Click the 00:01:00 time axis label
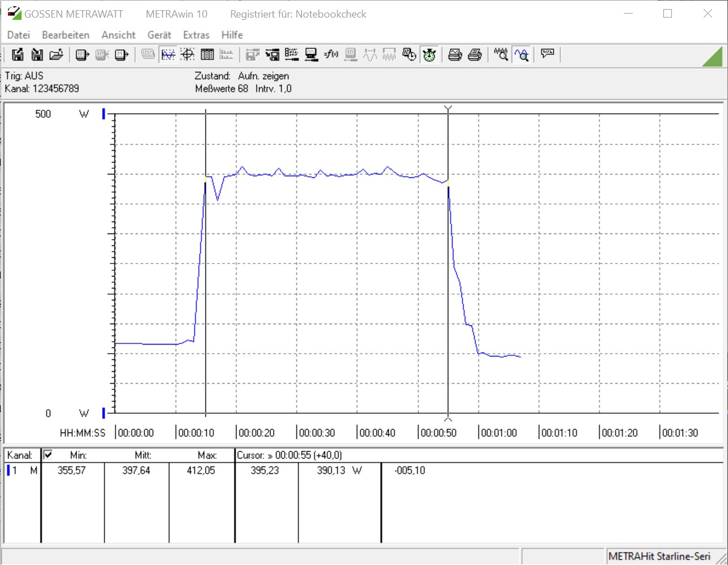Image resolution: width=728 pixels, height=565 pixels. coord(499,433)
